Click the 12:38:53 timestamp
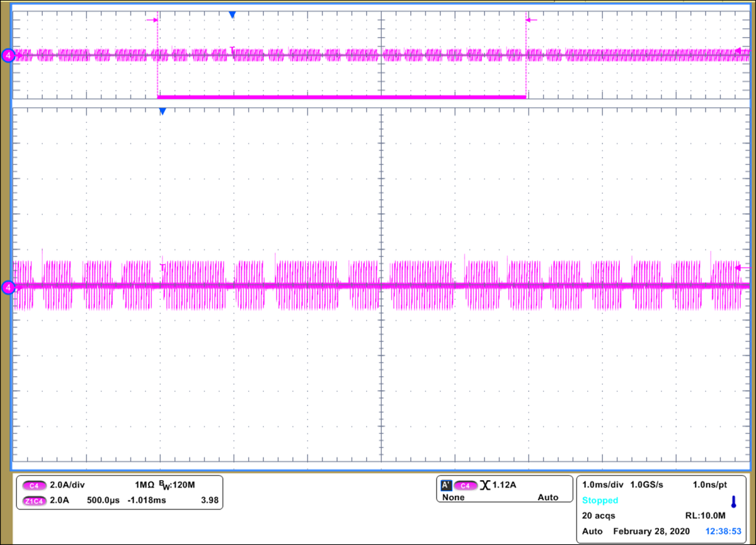 click(x=723, y=531)
